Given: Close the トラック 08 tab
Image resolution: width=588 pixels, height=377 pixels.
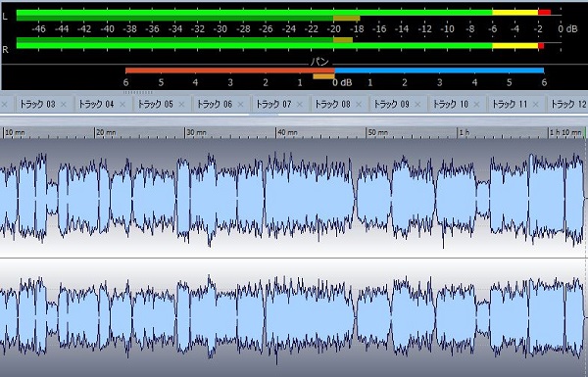Looking at the screenshot, I should click(x=359, y=105).
